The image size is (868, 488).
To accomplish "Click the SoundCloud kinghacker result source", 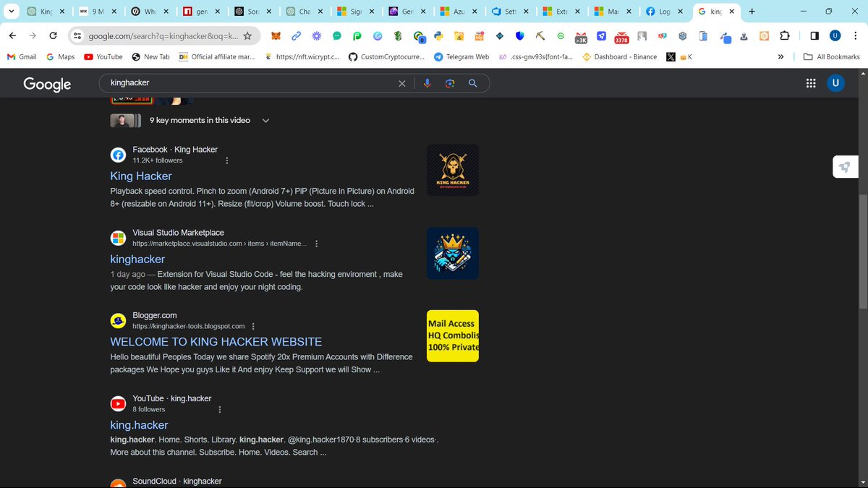I will tap(176, 481).
